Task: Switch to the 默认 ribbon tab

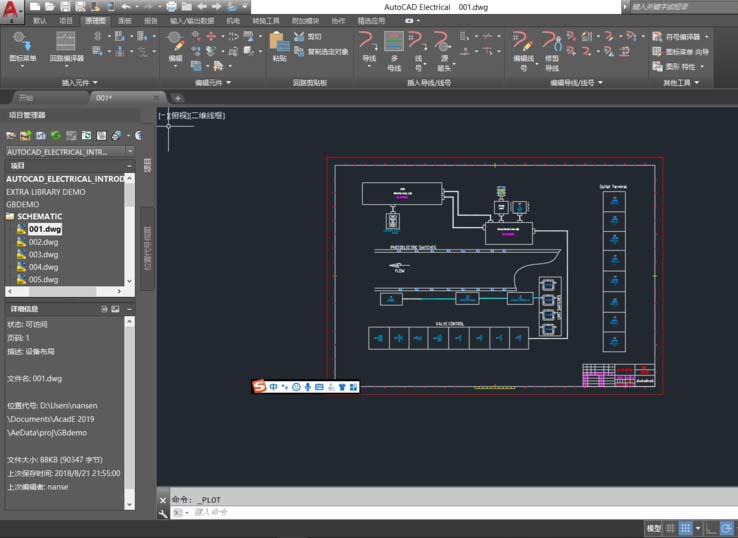Action: coord(40,21)
